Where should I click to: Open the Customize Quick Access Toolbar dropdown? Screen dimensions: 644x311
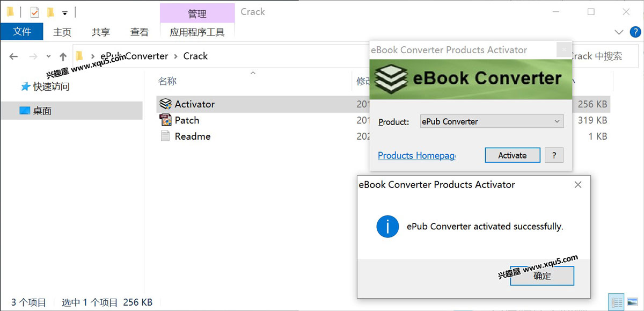pyautogui.click(x=65, y=12)
